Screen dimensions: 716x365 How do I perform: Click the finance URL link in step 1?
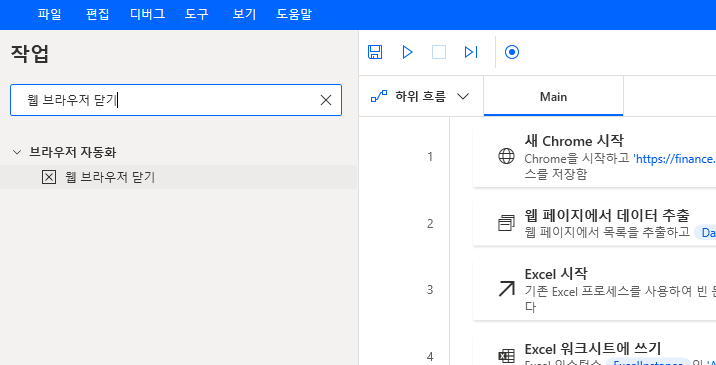point(674,159)
